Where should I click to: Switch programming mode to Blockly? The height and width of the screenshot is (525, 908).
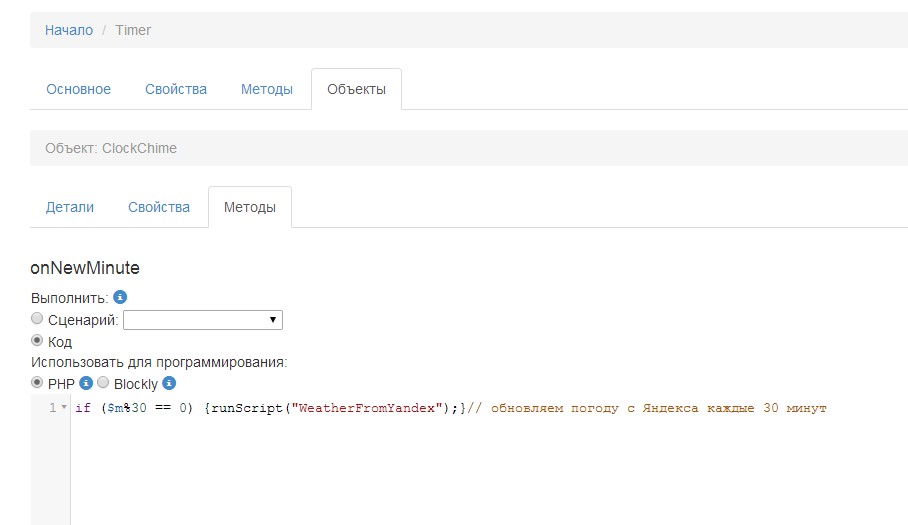point(103,383)
